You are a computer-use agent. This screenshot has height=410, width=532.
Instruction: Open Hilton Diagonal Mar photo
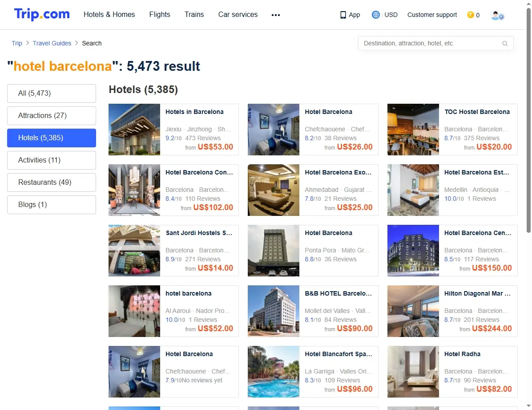(x=413, y=311)
